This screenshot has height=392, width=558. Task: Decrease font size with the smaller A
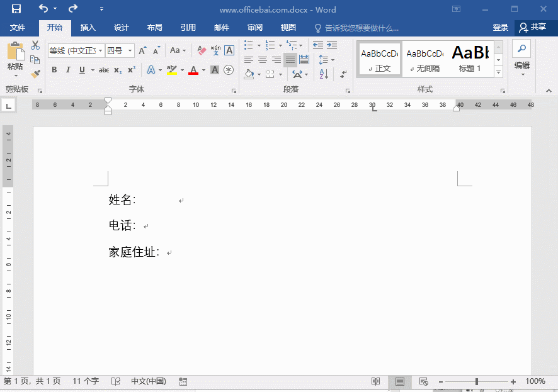157,51
